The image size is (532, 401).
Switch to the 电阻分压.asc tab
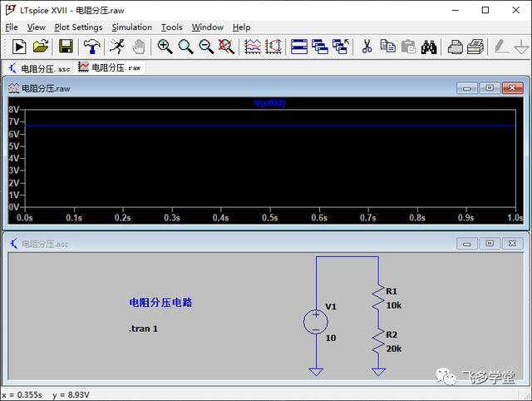[x=39, y=68]
